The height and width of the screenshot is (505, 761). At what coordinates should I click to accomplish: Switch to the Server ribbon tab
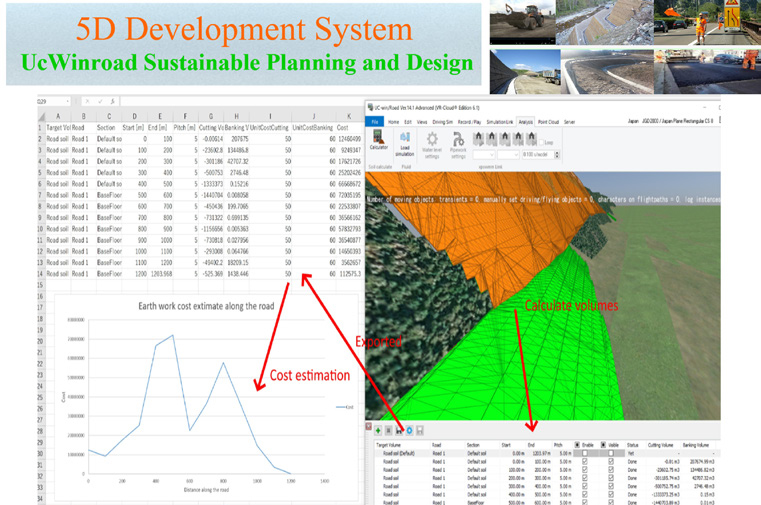(x=569, y=122)
